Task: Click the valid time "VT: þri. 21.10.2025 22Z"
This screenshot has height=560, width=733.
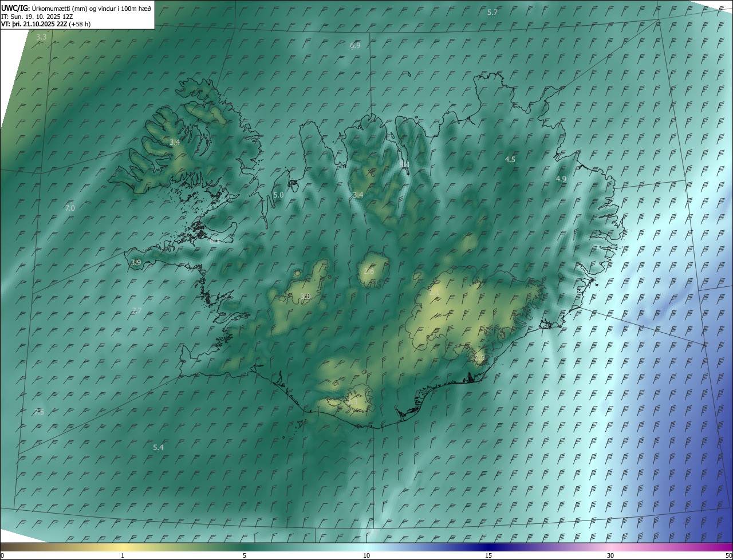Action: tap(34, 24)
